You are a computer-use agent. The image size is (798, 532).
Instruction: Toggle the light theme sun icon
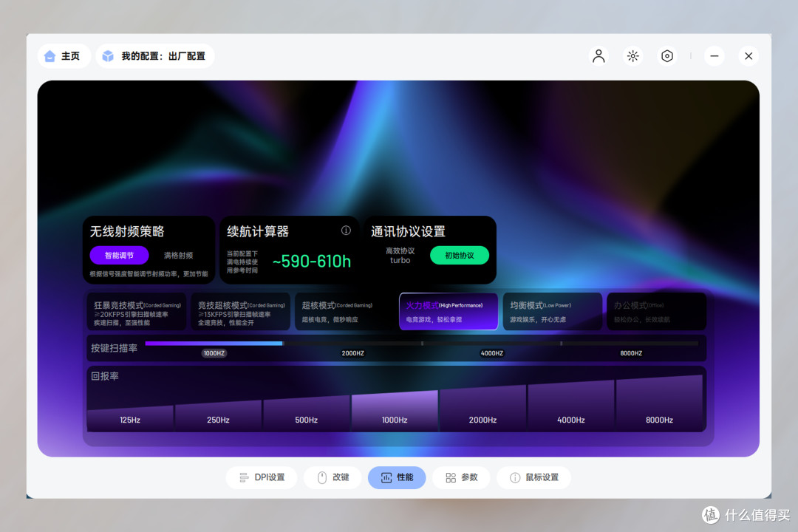[x=632, y=56]
